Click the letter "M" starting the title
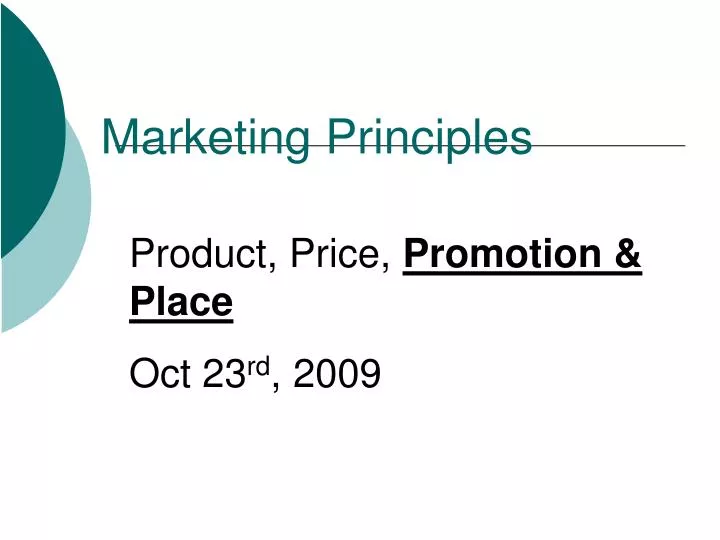The image size is (720, 540). (x=120, y=137)
